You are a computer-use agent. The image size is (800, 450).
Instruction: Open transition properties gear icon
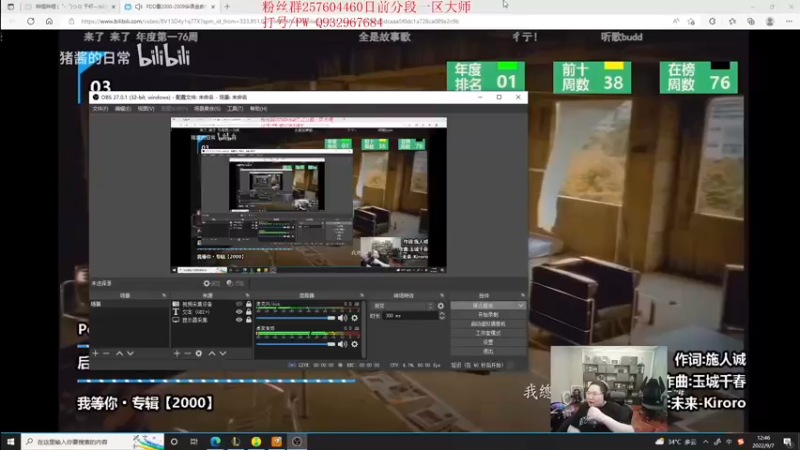441,306
